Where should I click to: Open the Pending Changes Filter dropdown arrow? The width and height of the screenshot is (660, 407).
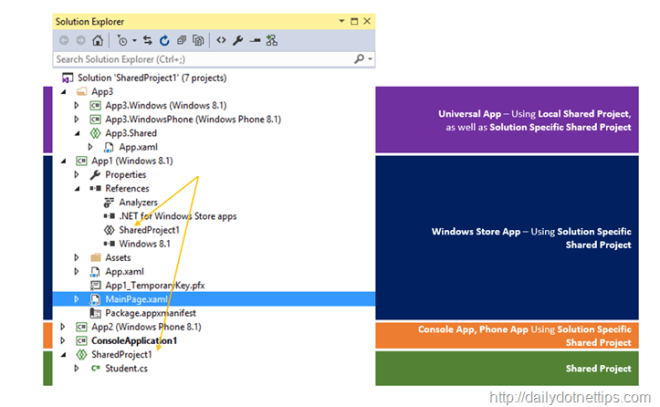click(135, 41)
